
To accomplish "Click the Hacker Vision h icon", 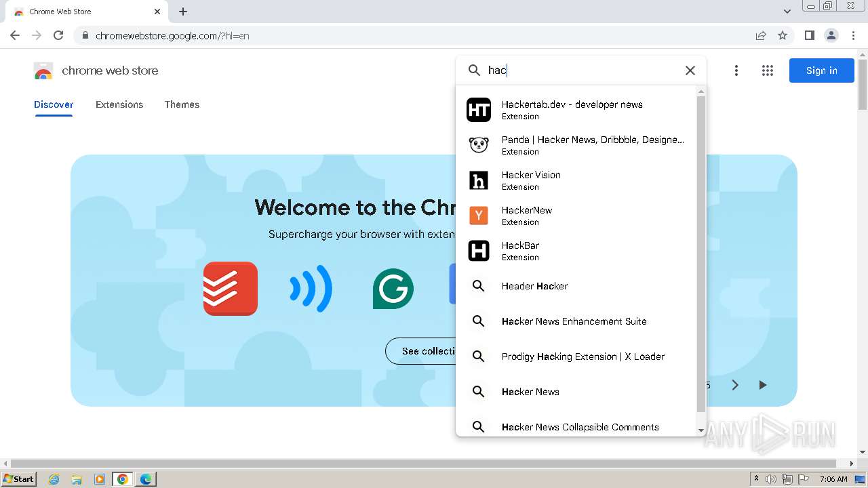I will [x=479, y=180].
